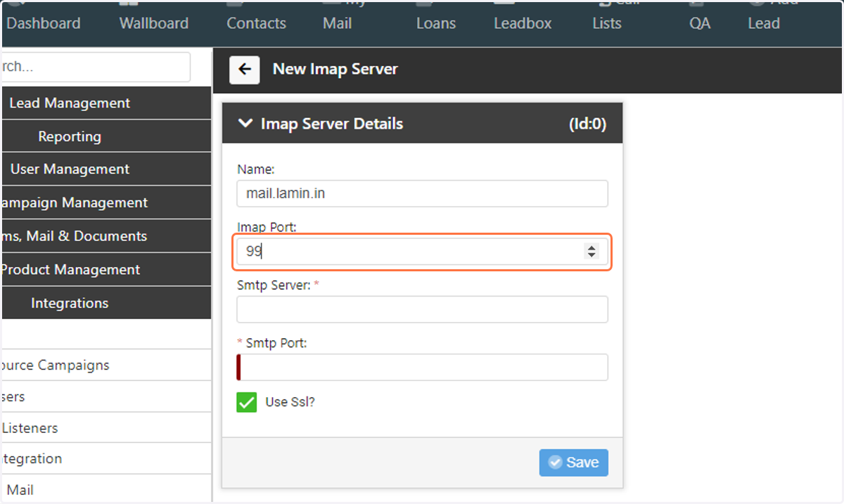Screen dimensions: 844x504
Task: Open Loans in top navigation
Action: tap(436, 23)
